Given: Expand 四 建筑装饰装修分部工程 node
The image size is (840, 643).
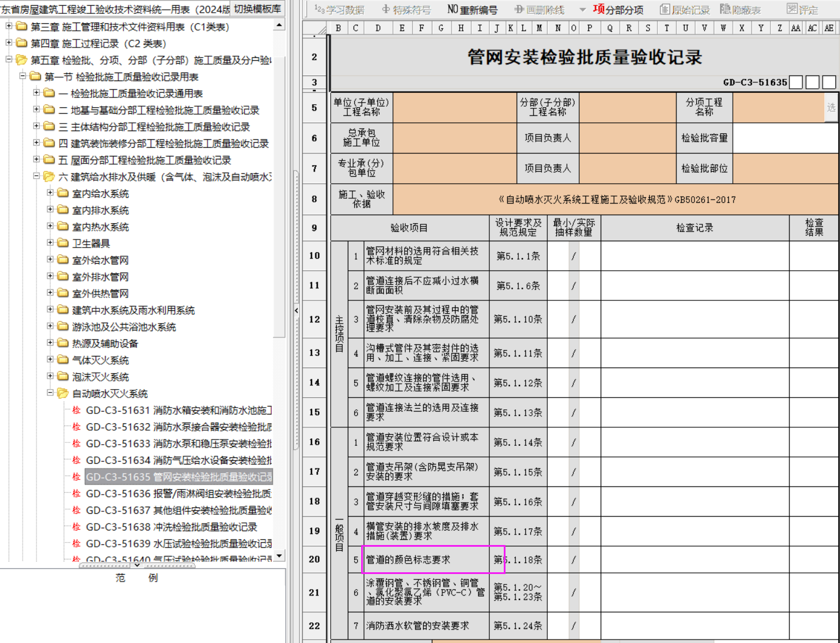Looking at the screenshot, I should coord(37,143).
